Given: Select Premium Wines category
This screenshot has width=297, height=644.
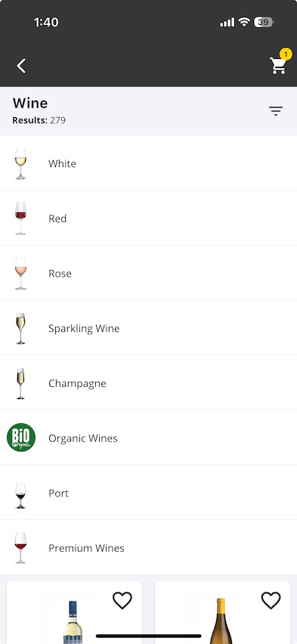Looking at the screenshot, I should pos(148,548).
